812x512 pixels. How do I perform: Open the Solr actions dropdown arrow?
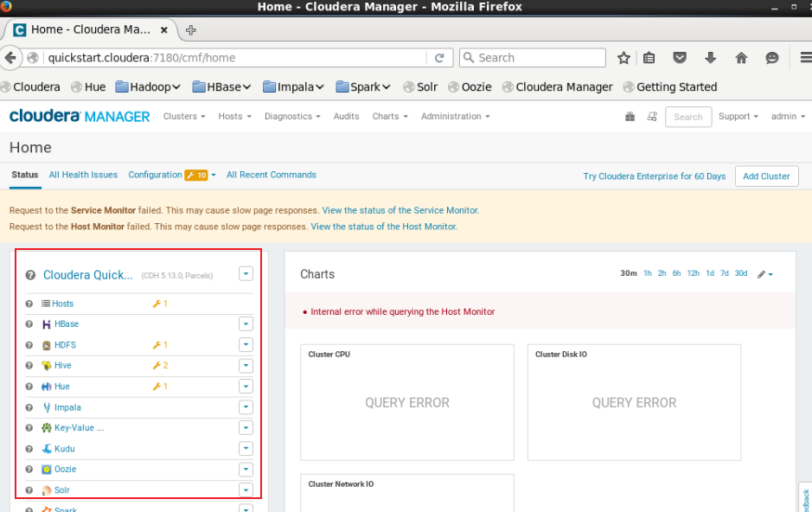(x=246, y=490)
